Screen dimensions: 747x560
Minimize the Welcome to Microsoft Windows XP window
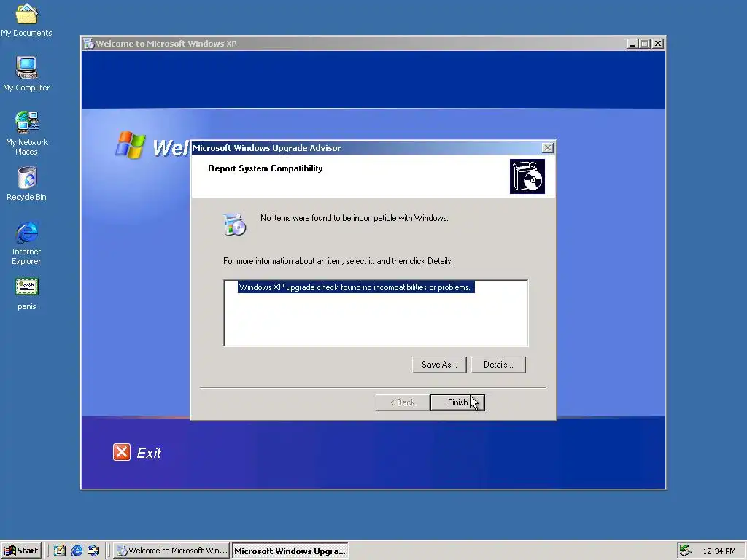pos(632,44)
